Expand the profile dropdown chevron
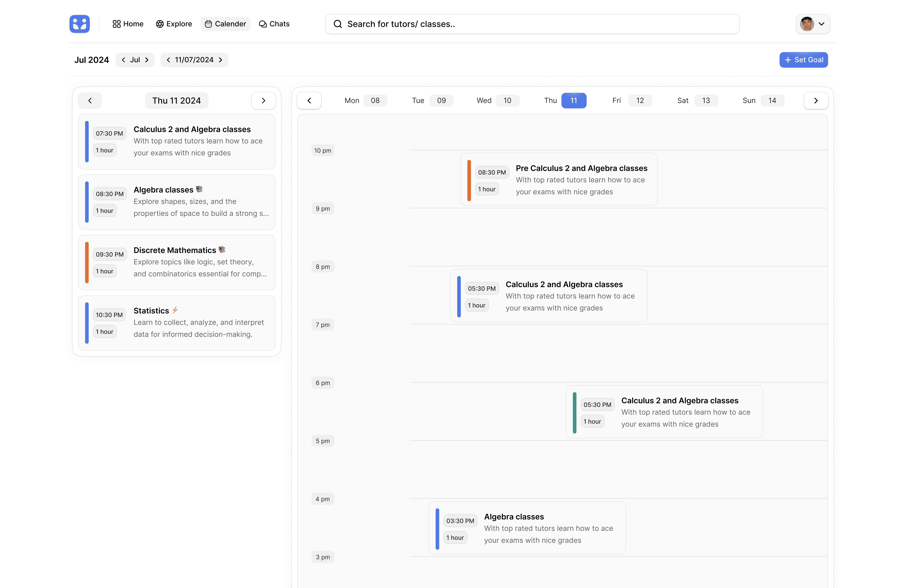The width and height of the screenshot is (906, 588). tap(822, 24)
